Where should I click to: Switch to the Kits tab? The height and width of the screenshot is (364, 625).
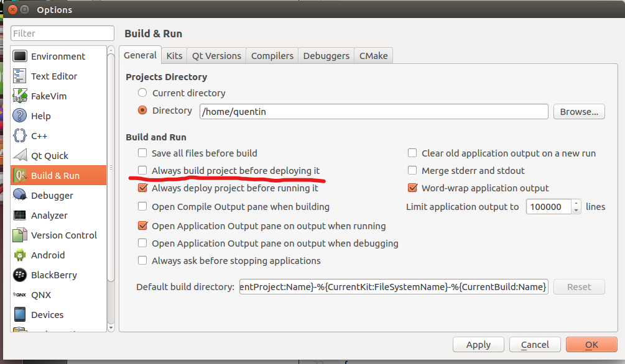(x=174, y=56)
